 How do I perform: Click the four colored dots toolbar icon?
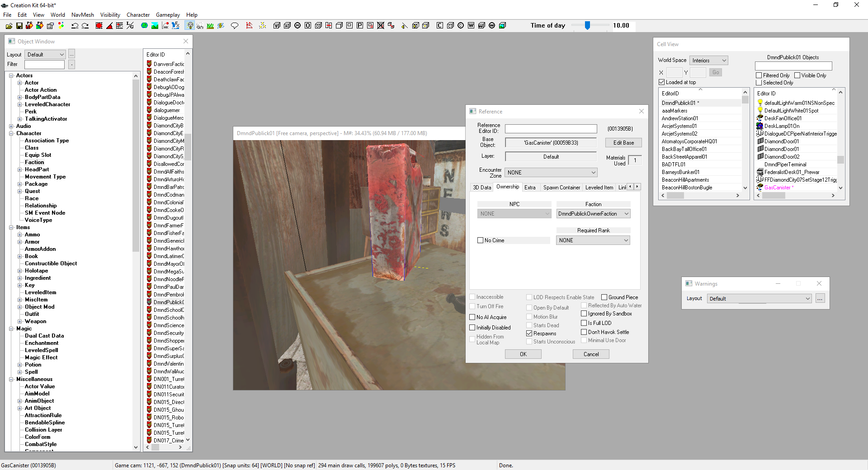coord(61,26)
